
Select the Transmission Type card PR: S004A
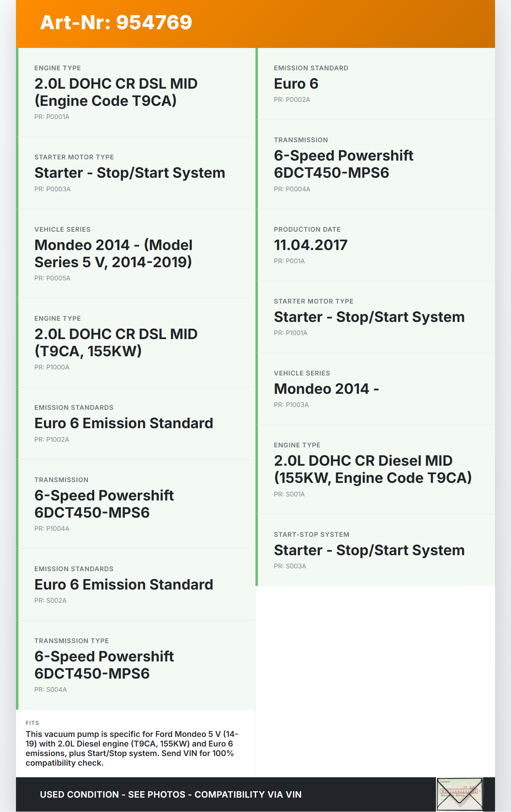click(136, 665)
